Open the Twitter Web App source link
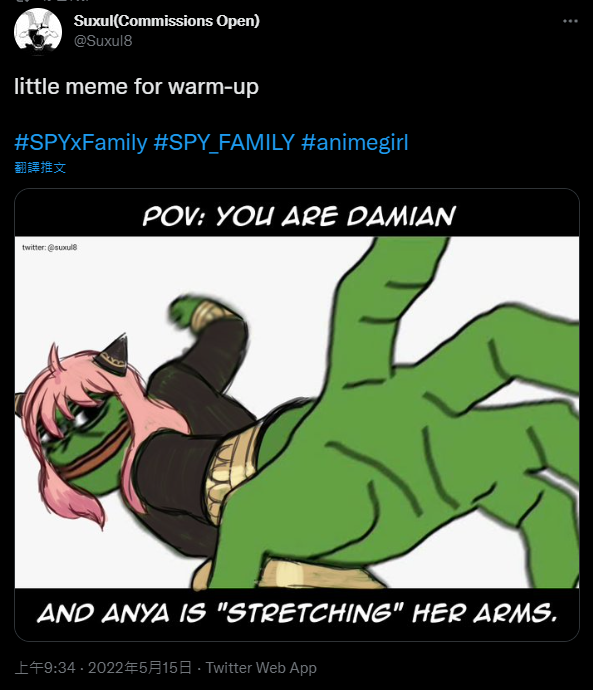Screen dimensions: 593x690 261,668
